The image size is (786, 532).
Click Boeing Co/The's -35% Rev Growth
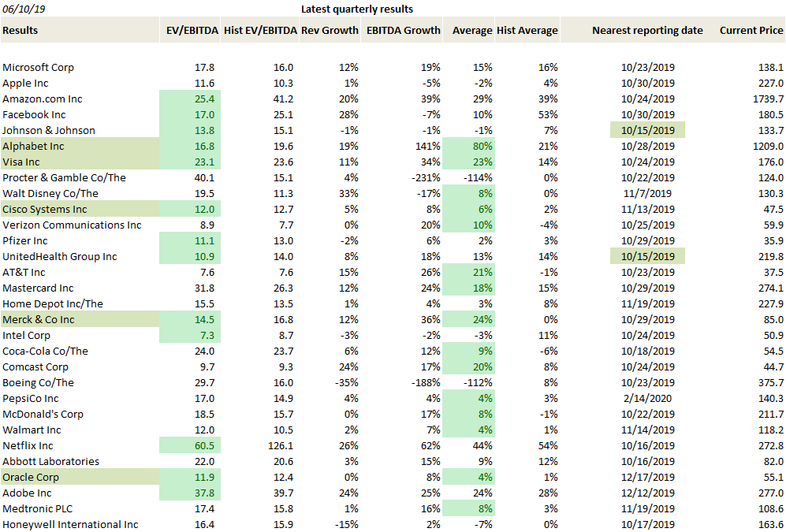click(347, 382)
